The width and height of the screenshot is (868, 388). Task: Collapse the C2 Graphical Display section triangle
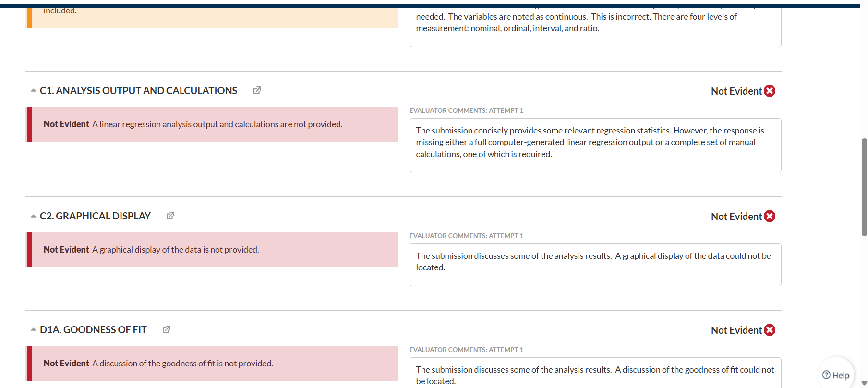[x=33, y=216]
